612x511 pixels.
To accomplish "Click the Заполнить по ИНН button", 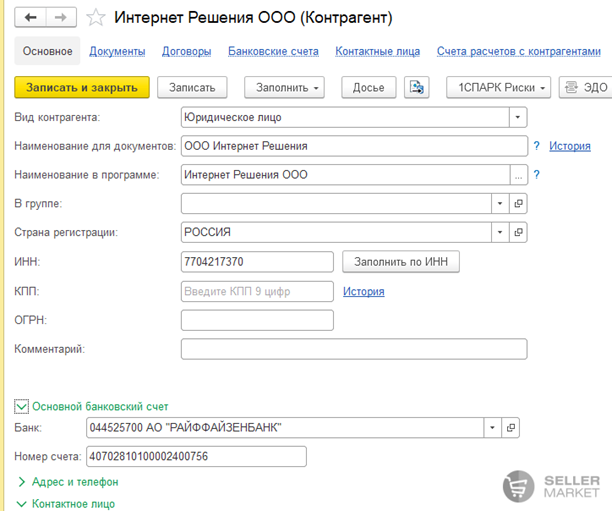I will [x=401, y=262].
